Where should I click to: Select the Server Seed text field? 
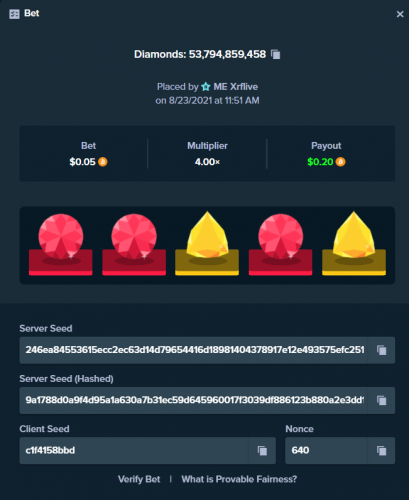194,350
